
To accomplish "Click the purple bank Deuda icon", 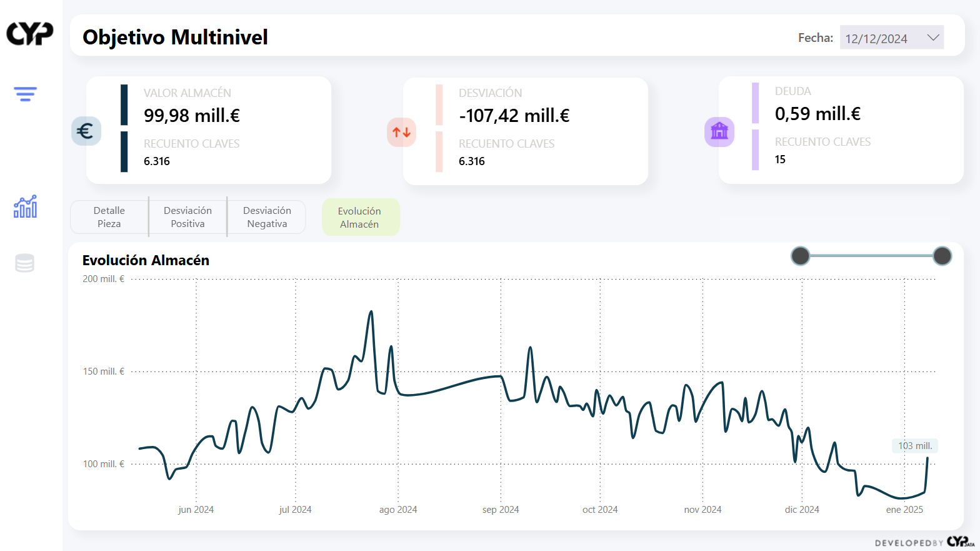I will [719, 131].
